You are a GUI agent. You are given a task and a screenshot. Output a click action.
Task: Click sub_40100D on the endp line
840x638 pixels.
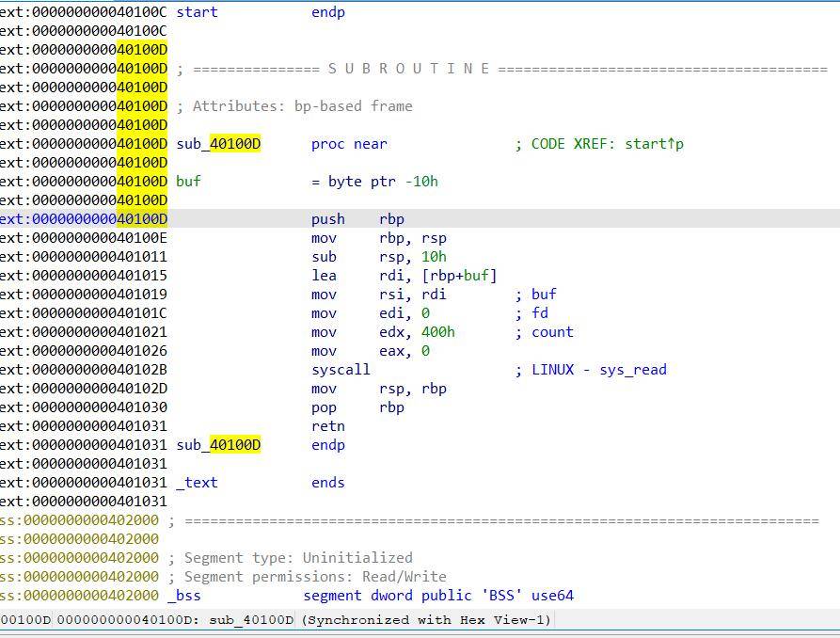click(x=218, y=445)
